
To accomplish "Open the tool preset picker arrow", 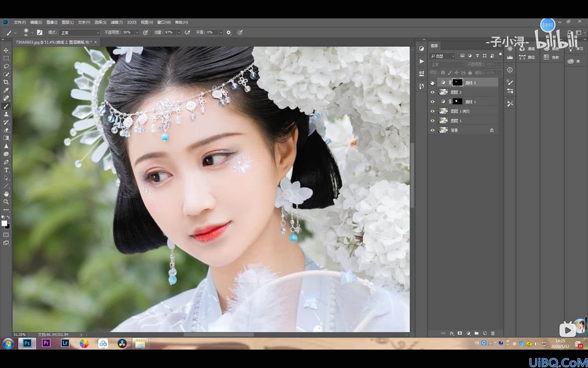I will click(x=15, y=33).
